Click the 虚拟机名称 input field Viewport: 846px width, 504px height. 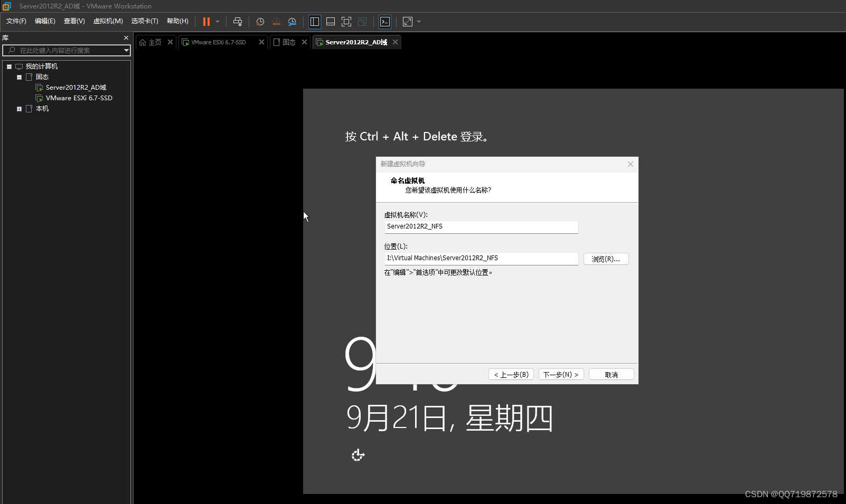click(x=481, y=227)
